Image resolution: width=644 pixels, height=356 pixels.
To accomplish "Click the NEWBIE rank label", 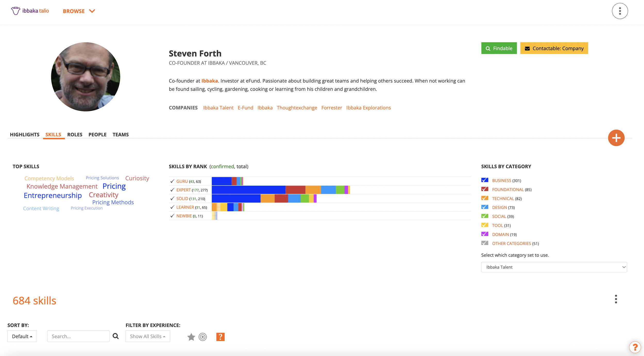I will (184, 216).
